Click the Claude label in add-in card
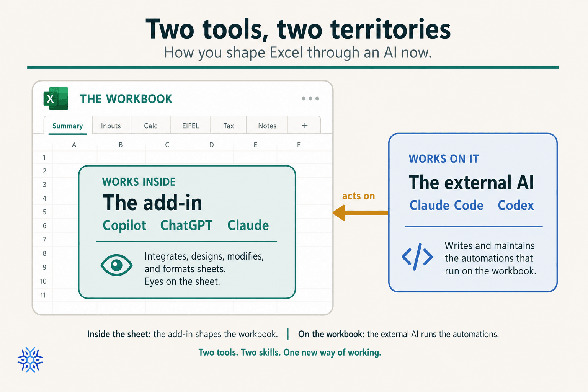588x392 pixels. coord(248,225)
